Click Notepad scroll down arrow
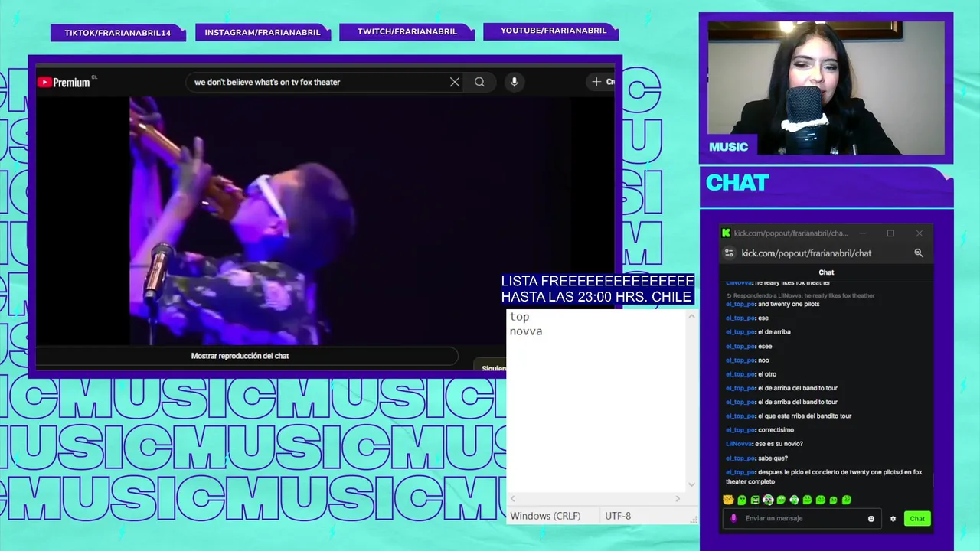Screen dimensions: 980x551 point(691,484)
